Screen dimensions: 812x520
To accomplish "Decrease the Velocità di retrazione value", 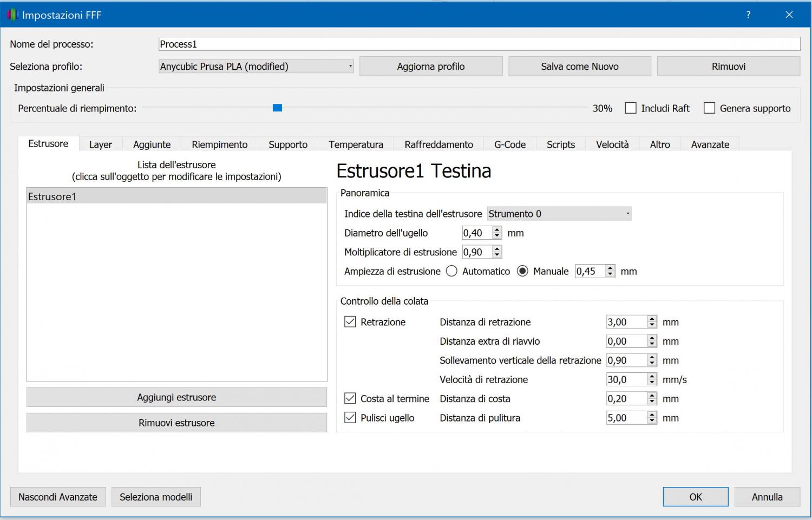I will (652, 383).
